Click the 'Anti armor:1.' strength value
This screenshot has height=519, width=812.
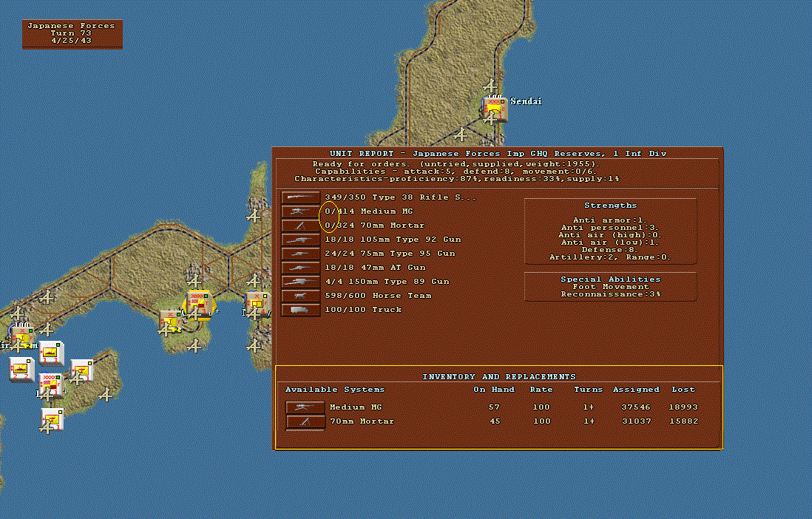[x=610, y=220]
